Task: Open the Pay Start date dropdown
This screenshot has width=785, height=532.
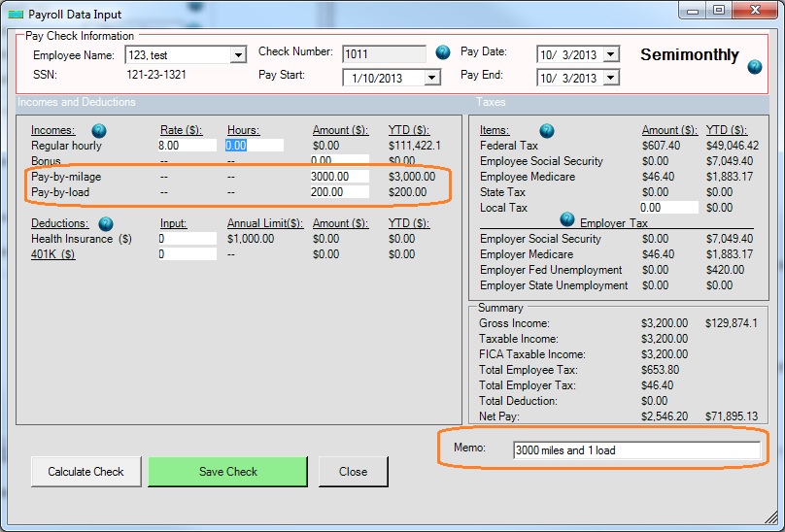Action: point(432,78)
